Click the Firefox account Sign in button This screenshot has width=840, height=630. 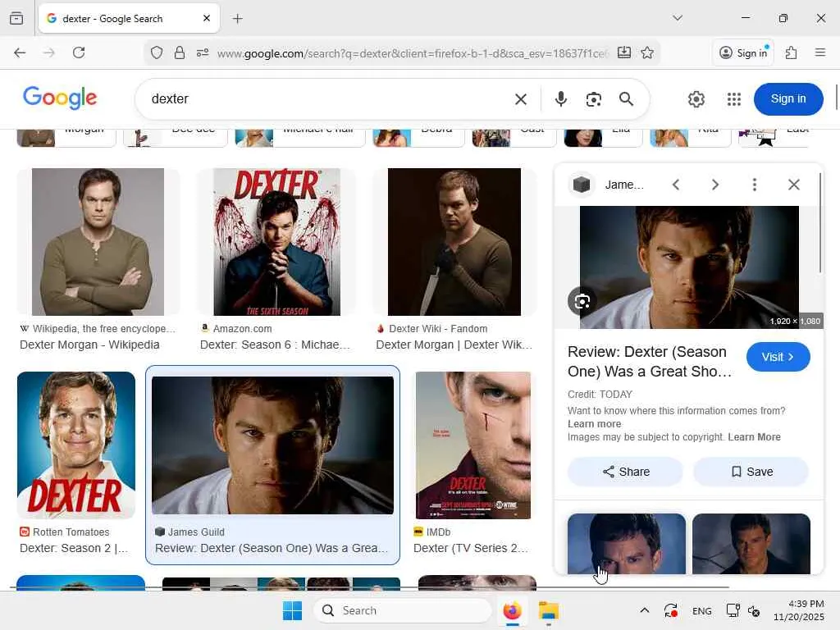click(743, 52)
